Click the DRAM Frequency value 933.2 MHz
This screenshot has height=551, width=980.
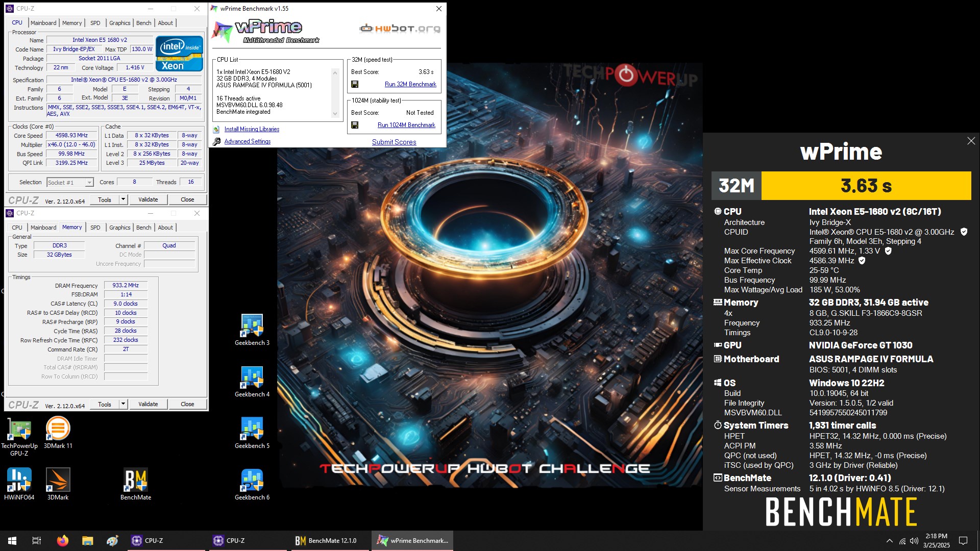(x=126, y=285)
